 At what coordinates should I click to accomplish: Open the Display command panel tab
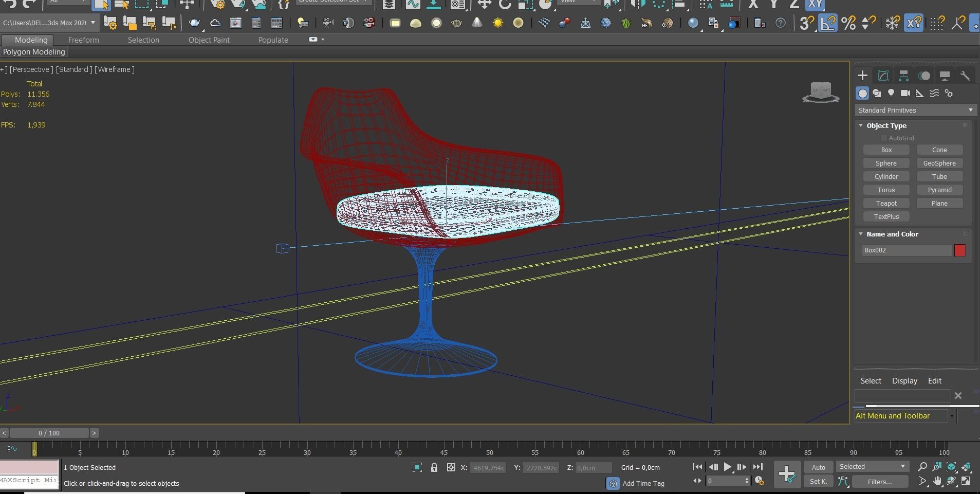click(x=945, y=76)
